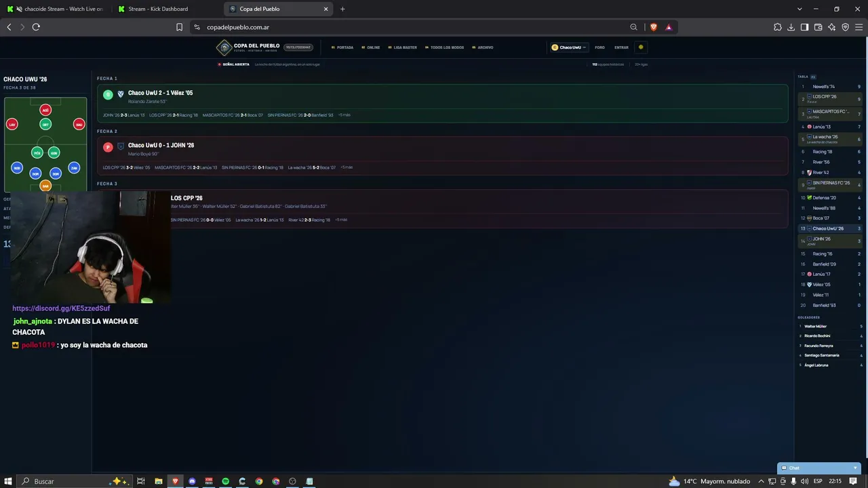Click the green win badge on Fecha 1
This screenshot has width=868, height=488.
108,95
